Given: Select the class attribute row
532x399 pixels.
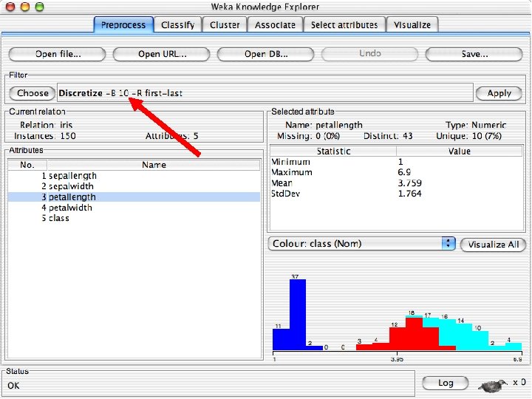Looking at the screenshot, I should (x=134, y=218).
